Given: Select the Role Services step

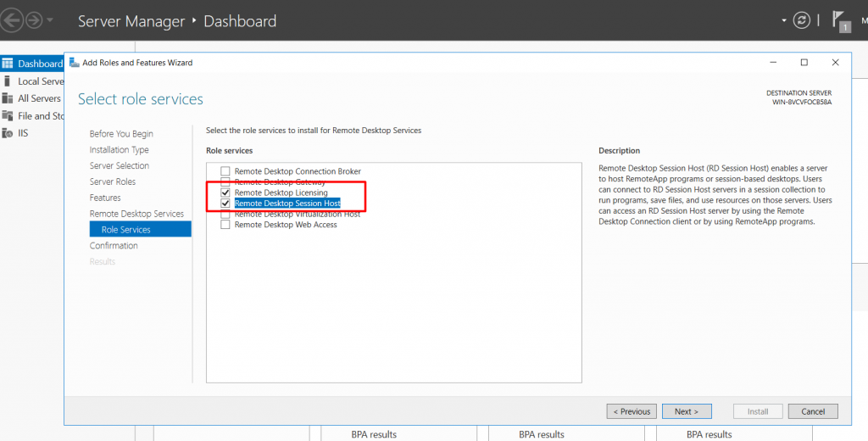Looking at the screenshot, I should click(x=141, y=229).
